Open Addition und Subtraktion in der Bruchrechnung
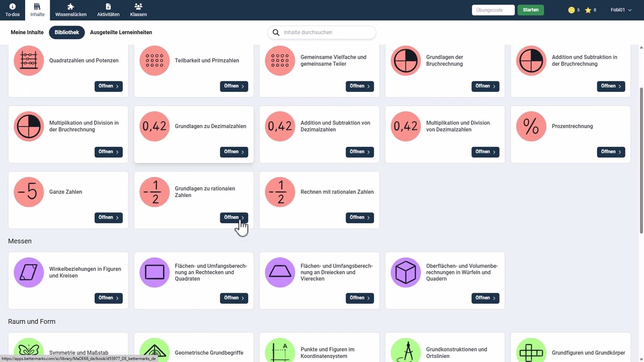644x362 pixels. [611, 86]
